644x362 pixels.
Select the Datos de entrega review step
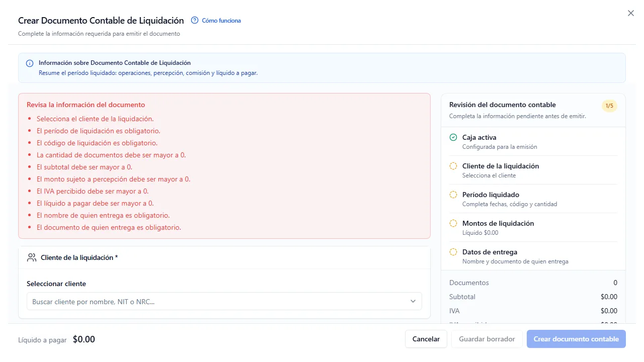pyautogui.click(x=533, y=256)
